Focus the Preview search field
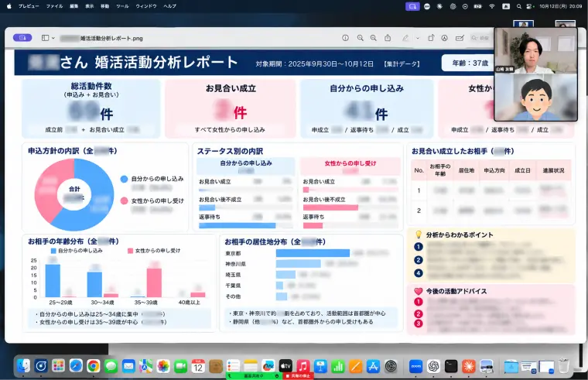 [x=481, y=38]
